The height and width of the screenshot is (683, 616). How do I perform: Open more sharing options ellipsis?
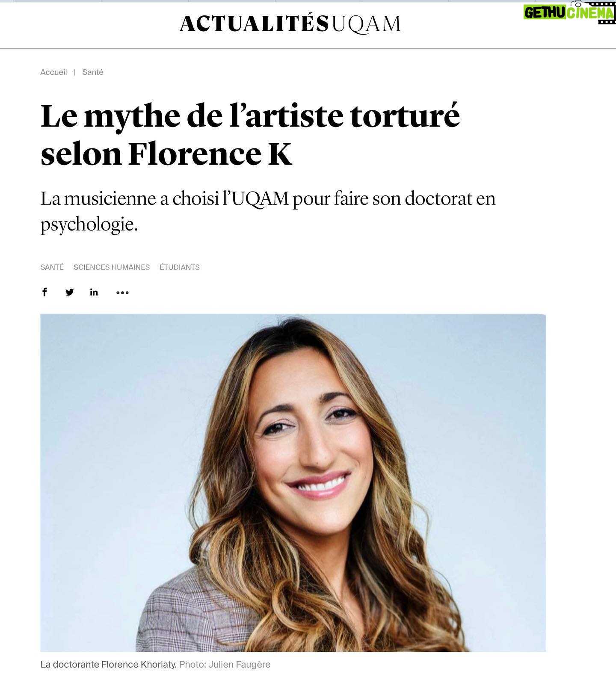[122, 293]
